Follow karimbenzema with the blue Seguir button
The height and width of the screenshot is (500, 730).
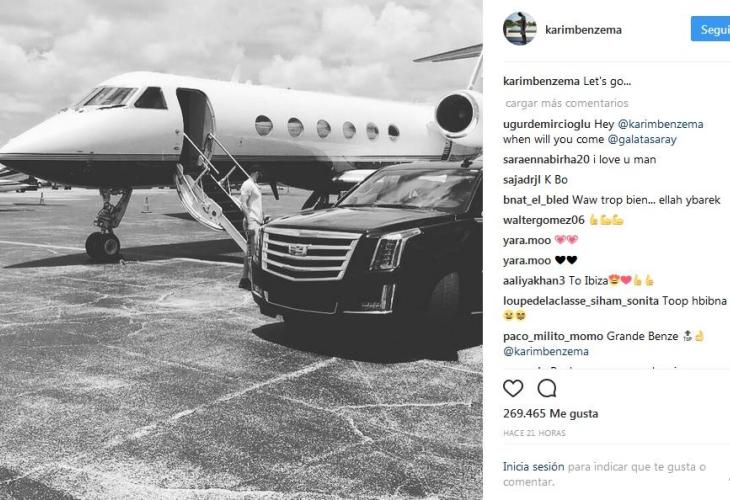pos(710,29)
